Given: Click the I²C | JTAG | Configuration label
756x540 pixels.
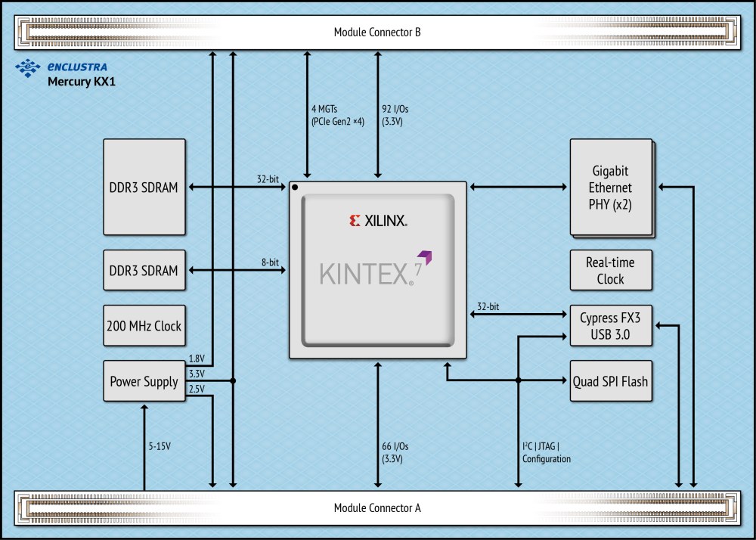Looking at the screenshot, I should pos(547,452).
